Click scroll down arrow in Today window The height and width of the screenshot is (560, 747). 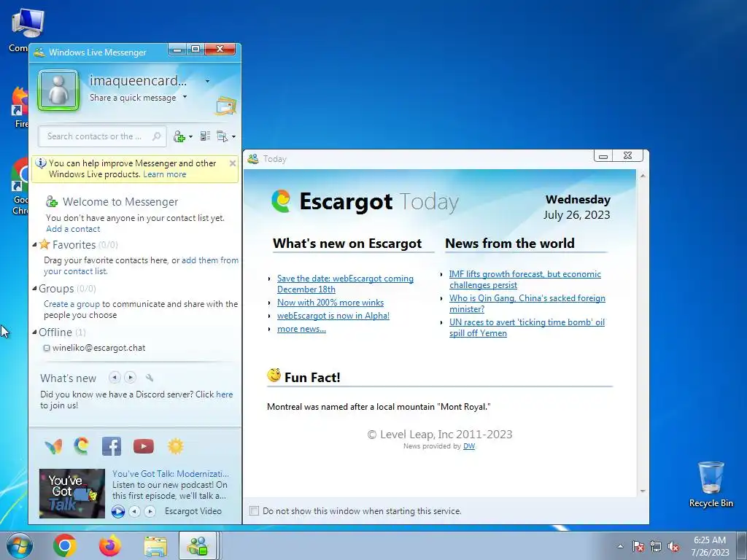click(643, 491)
